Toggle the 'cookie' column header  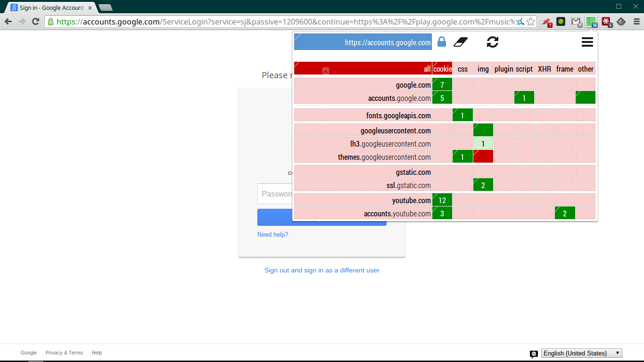[x=442, y=68]
